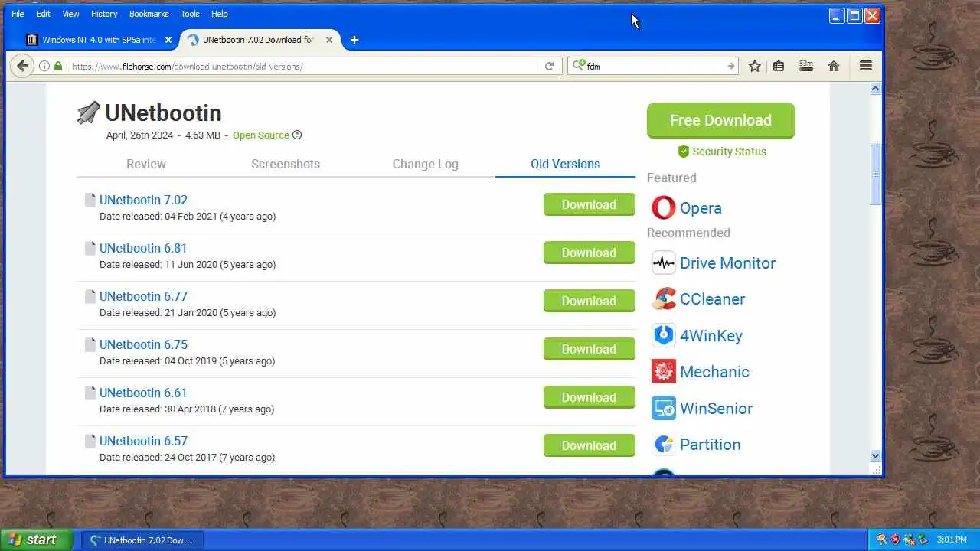The width and height of the screenshot is (980, 551).
Task: Click the 4WinKey app icon
Action: point(664,335)
